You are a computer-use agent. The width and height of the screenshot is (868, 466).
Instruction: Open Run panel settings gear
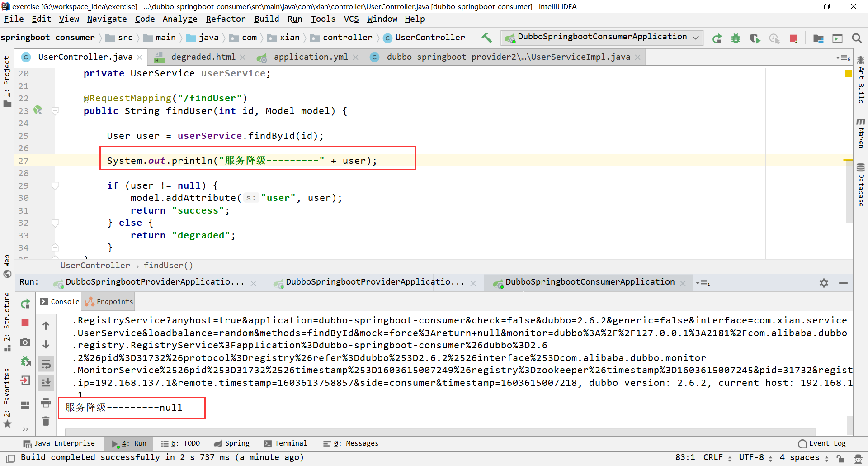[x=824, y=283]
